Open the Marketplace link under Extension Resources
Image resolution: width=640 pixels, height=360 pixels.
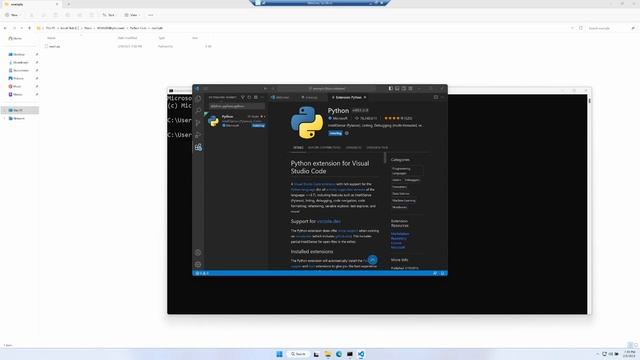tap(400, 234)
